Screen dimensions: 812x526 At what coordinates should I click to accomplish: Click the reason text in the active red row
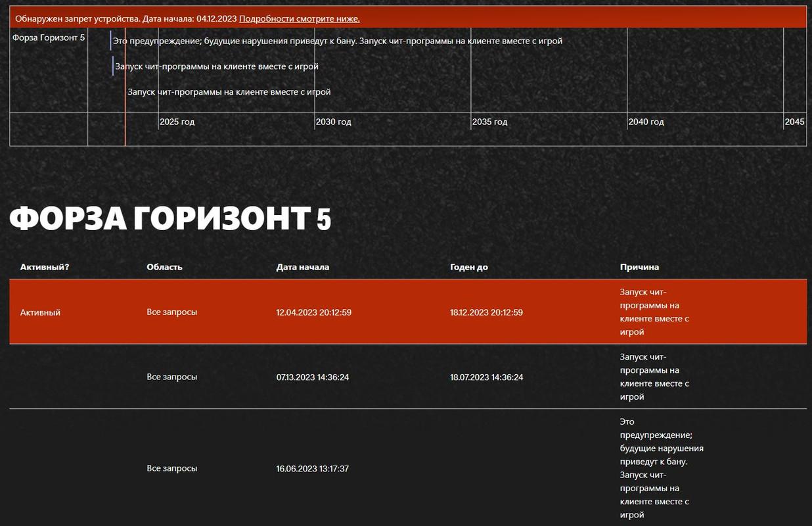[654, 312]
